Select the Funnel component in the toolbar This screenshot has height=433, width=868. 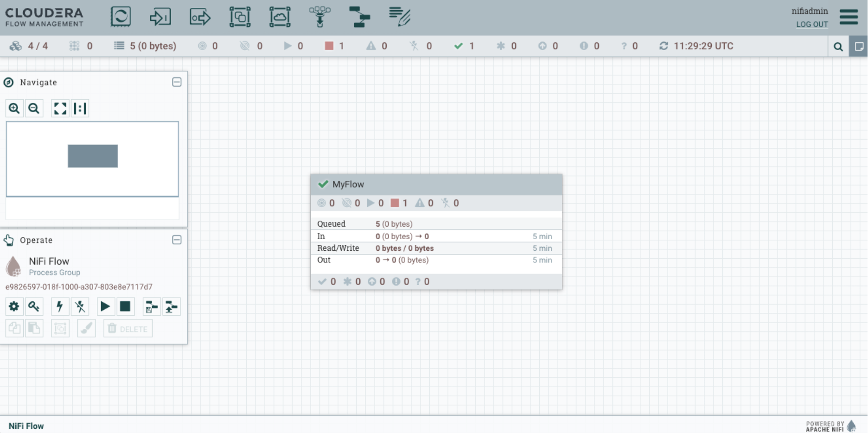320,17
